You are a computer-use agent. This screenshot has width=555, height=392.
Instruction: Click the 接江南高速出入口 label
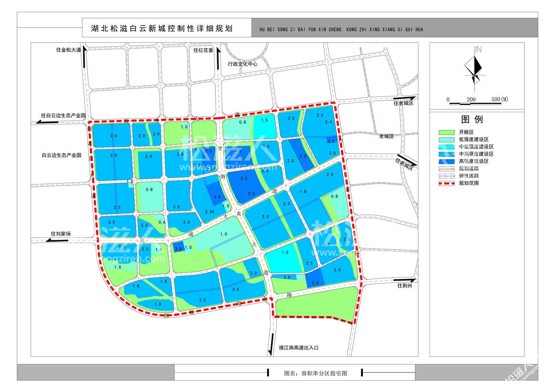point(299,348)
